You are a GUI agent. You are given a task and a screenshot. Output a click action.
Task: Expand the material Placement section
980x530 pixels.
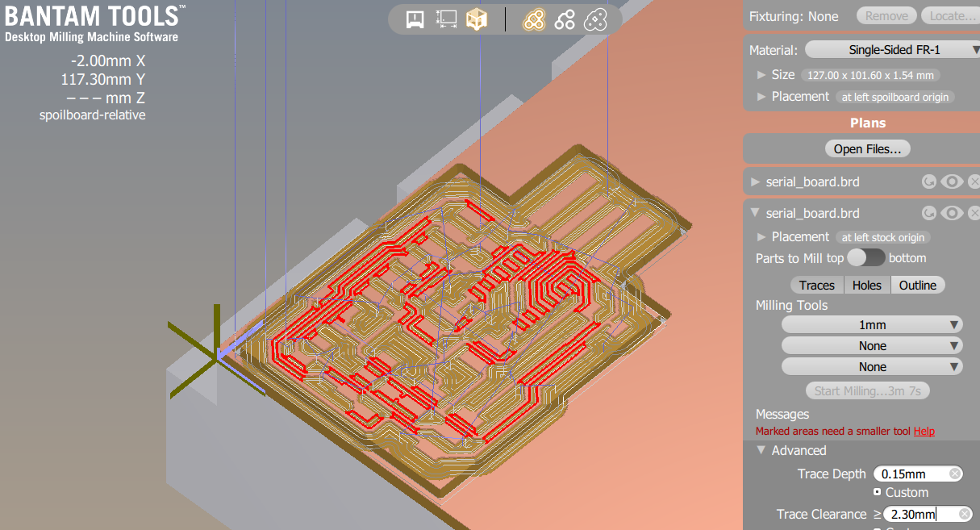(761, 97)
